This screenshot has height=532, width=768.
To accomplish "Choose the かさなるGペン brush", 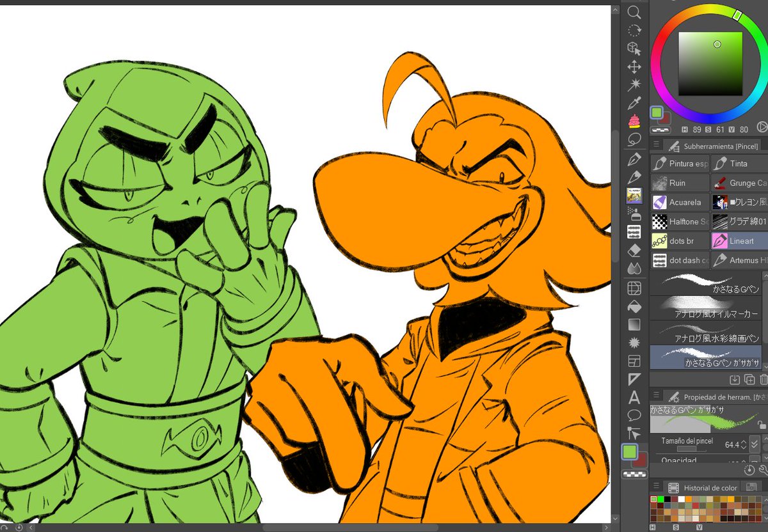I will pos(706,283).
